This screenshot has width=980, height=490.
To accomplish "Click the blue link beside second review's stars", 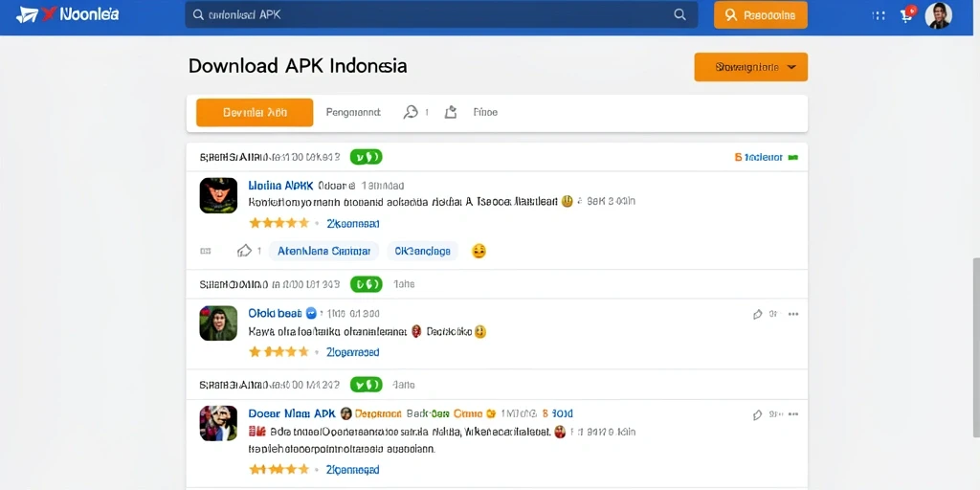I will point(352,352).
